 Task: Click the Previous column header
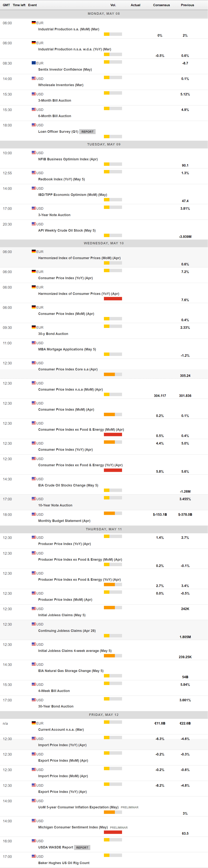point(187,5)
